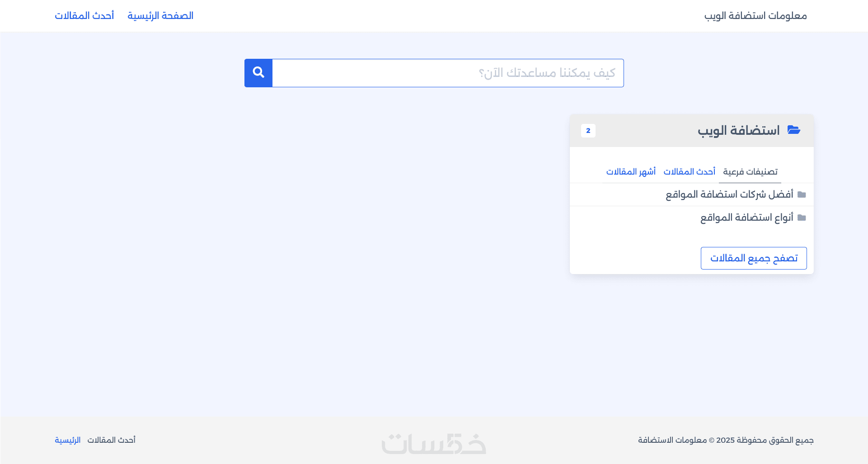
Task: Focus the كيف يمكننا مساعدتك الآن search field
Action: point(447,73)
